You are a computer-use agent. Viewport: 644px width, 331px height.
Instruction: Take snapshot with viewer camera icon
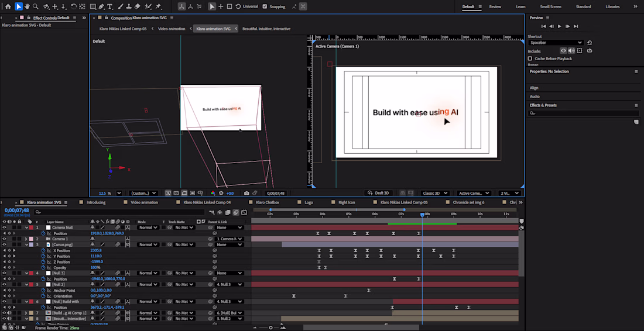click(246, 193)
